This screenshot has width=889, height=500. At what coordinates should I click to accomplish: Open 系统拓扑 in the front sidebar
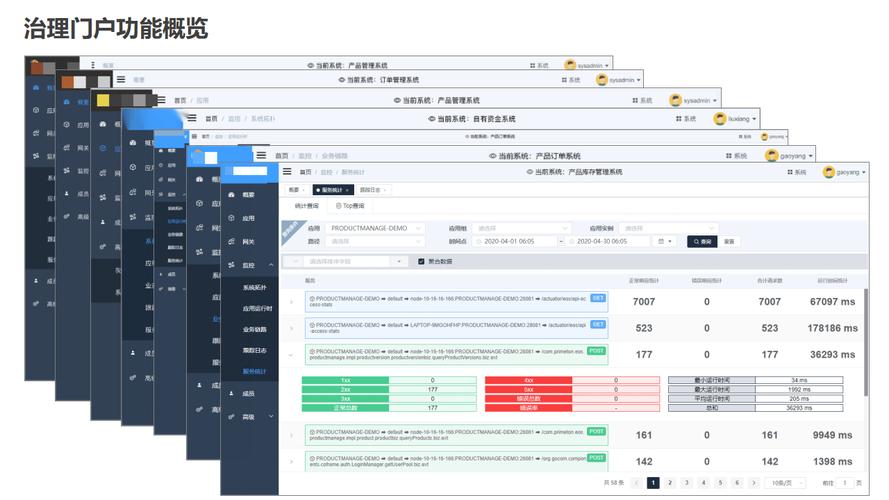point(255,287)
